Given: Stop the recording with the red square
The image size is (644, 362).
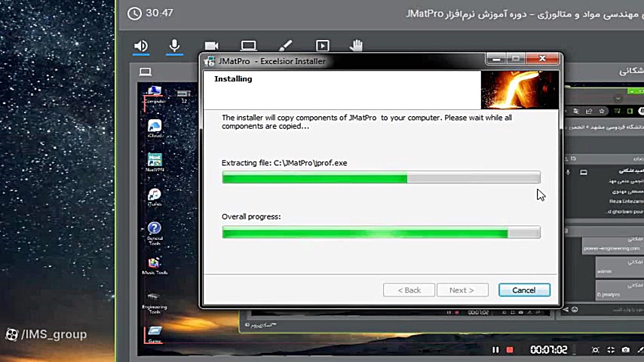Looking at the screenshot, I should click(510, 350).
